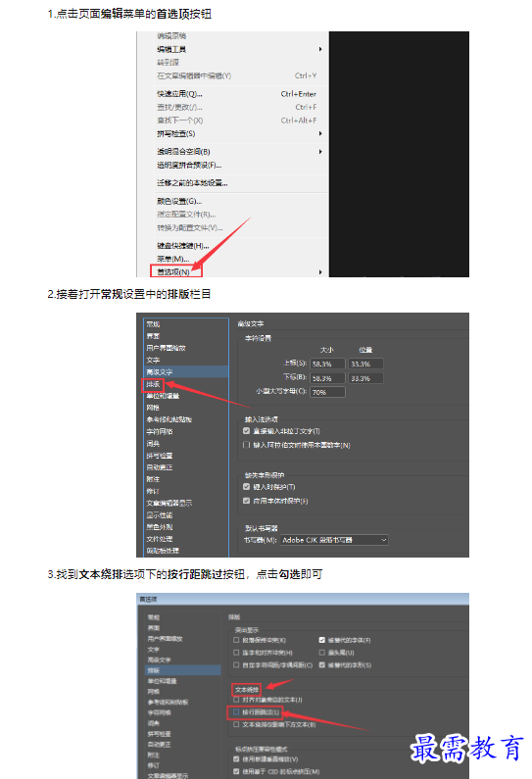Viewport: 532px width, 779px height.
Task: Click the 下标(B) position field 33.3%
Action: click(366, 378)
